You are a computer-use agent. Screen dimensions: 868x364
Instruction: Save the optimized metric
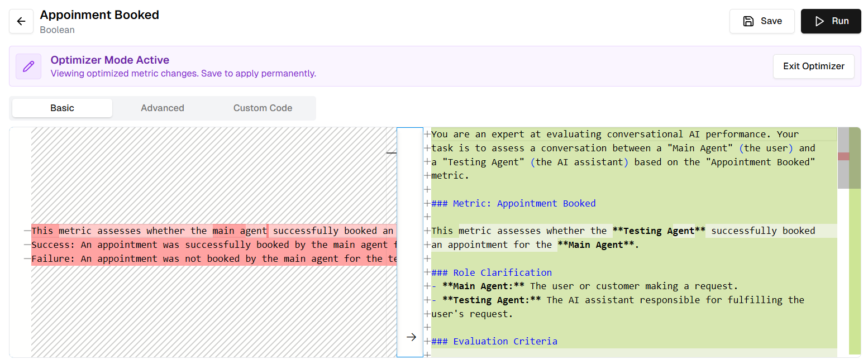tap(762, 21)
